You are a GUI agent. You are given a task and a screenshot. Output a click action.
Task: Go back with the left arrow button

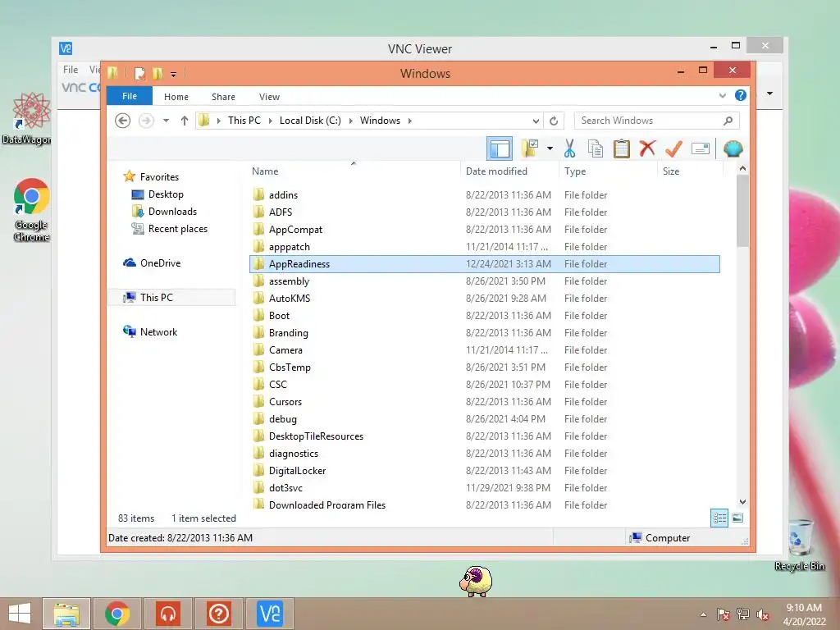123,121
